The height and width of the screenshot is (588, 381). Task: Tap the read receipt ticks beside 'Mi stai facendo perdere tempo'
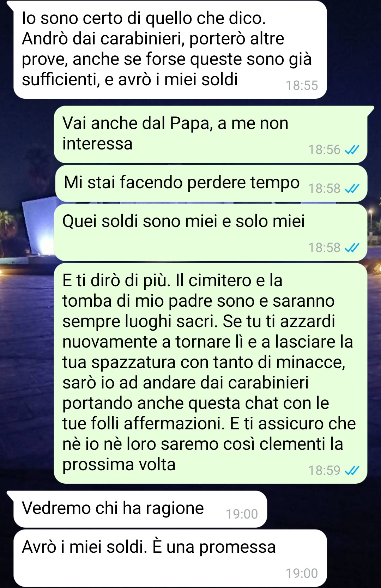(x=351, y=189)
